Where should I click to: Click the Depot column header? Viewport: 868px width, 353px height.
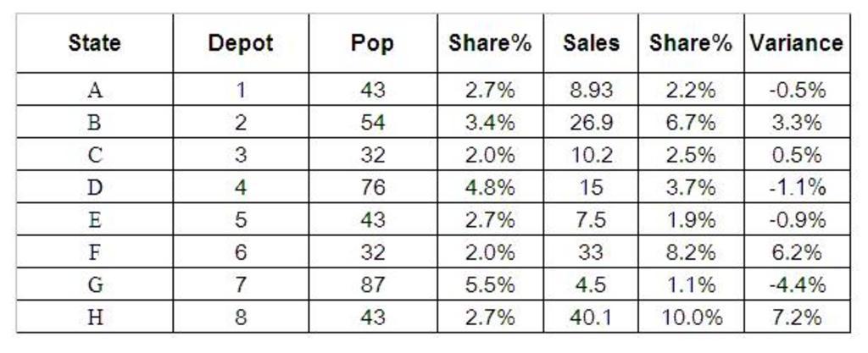tap(241, 43)
